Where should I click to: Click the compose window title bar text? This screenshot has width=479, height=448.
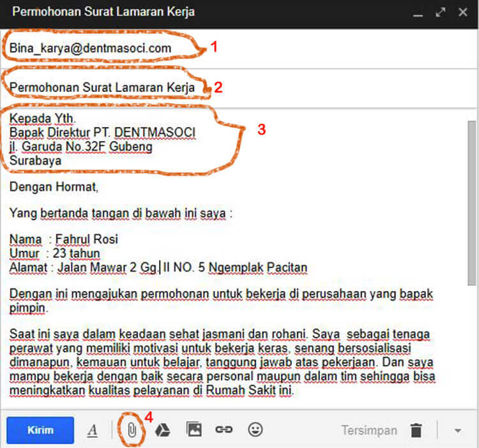tap(103, 12)
